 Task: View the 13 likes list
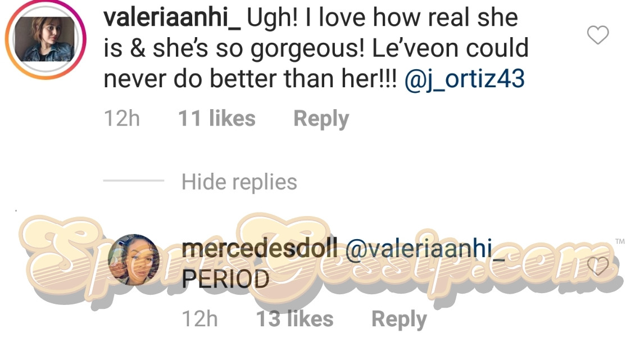point(294,319)
